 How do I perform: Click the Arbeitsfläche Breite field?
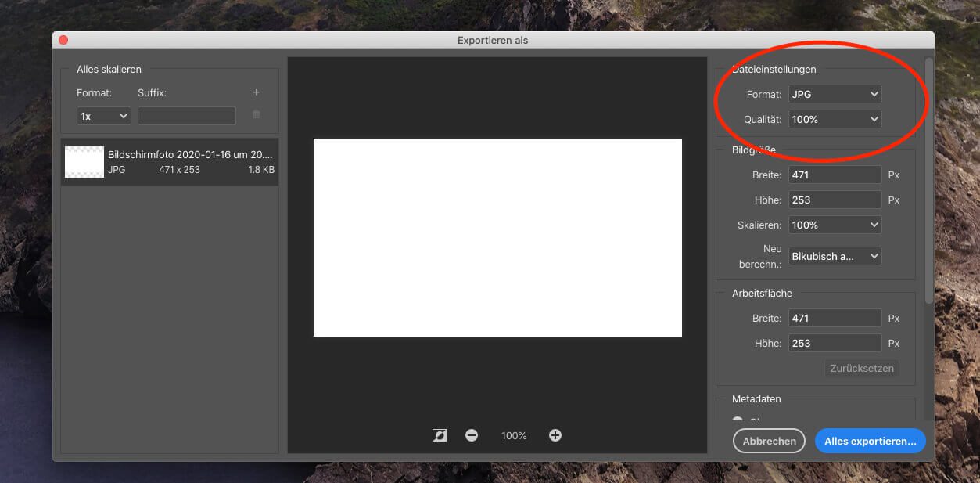(835, 318)
